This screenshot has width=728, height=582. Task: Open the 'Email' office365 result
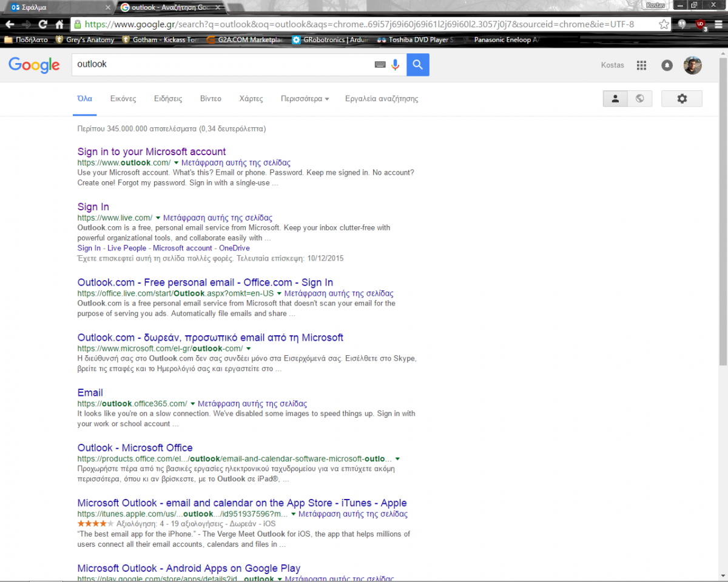coord(90,393)
